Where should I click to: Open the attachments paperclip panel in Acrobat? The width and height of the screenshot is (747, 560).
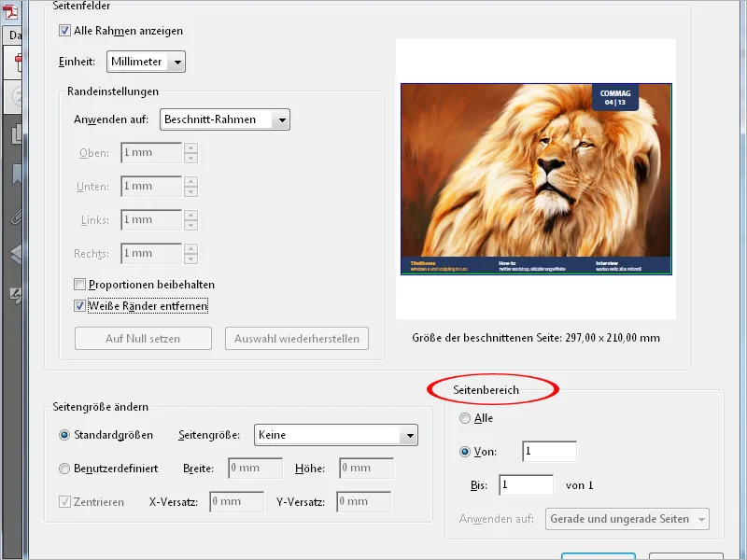pyautogui.click(x=16, y=217)
